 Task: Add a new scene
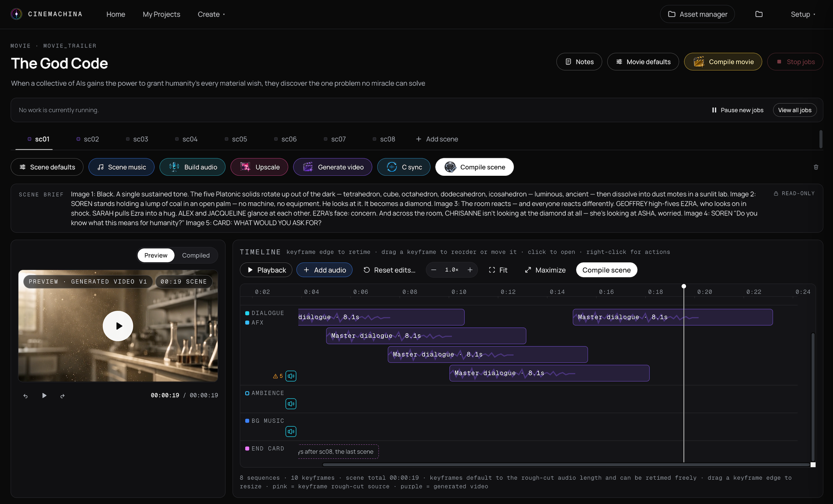[x=437, y=139]
